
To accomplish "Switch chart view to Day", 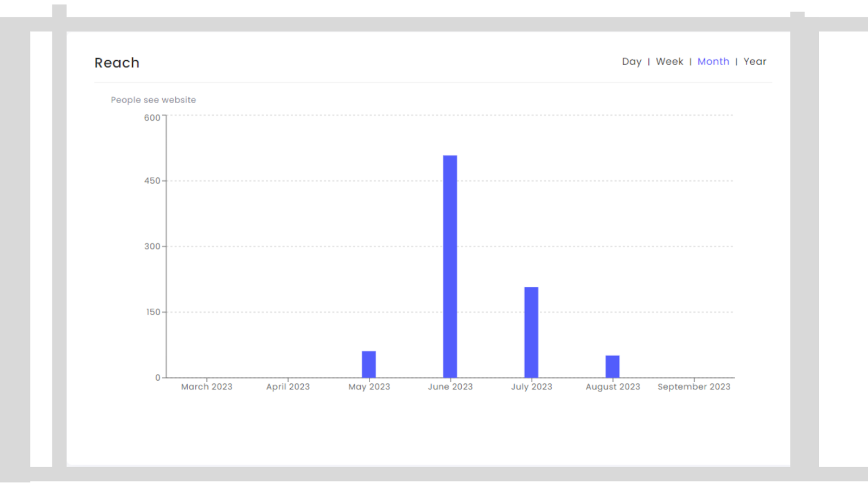I will click(x=631, y=62).
